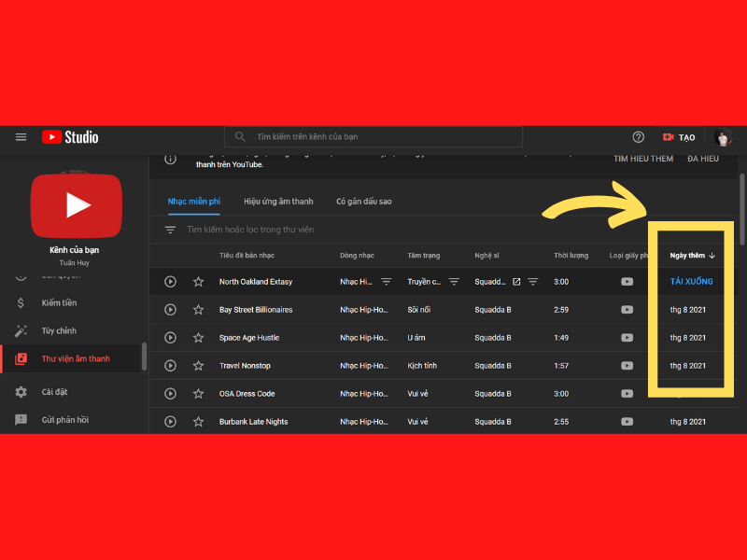The height and width of the screenshot is (560, 747).
Task: Play the OSA Dress Code track
Action: (x=170, y=394)
